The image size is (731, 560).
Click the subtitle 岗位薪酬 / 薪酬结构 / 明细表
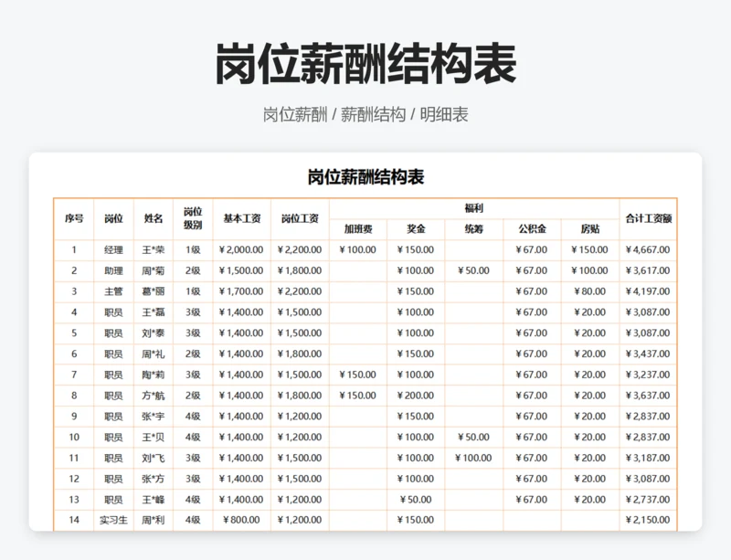click(x=365, y=115)
